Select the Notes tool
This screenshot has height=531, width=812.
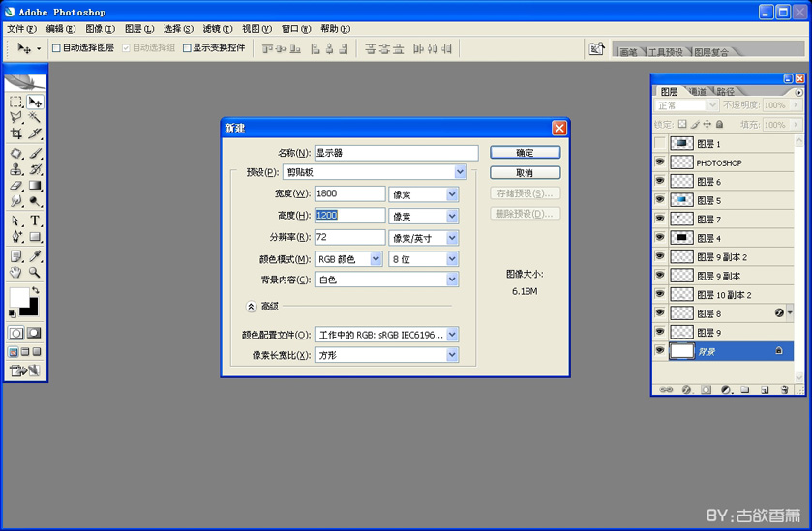[x=16, y=256]
